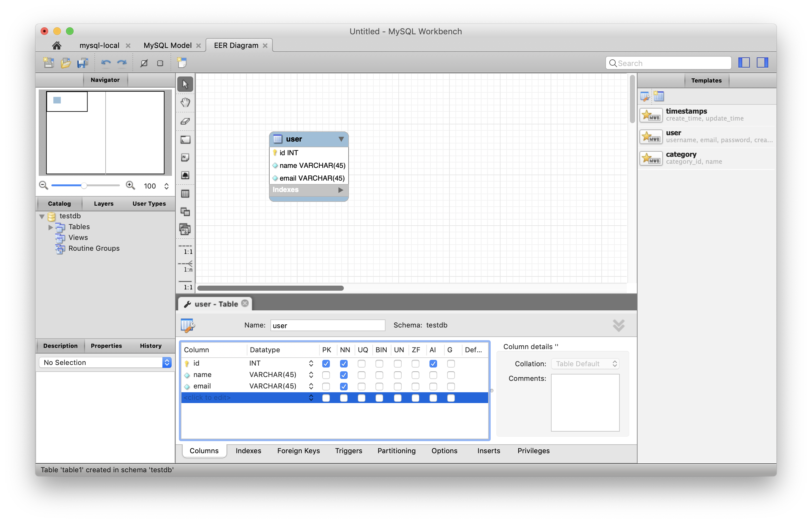Image resolution: width=812 pixels, height=523 pixels.
Task: Uncheck AI for the id column
Action: (x=433, y=364)
